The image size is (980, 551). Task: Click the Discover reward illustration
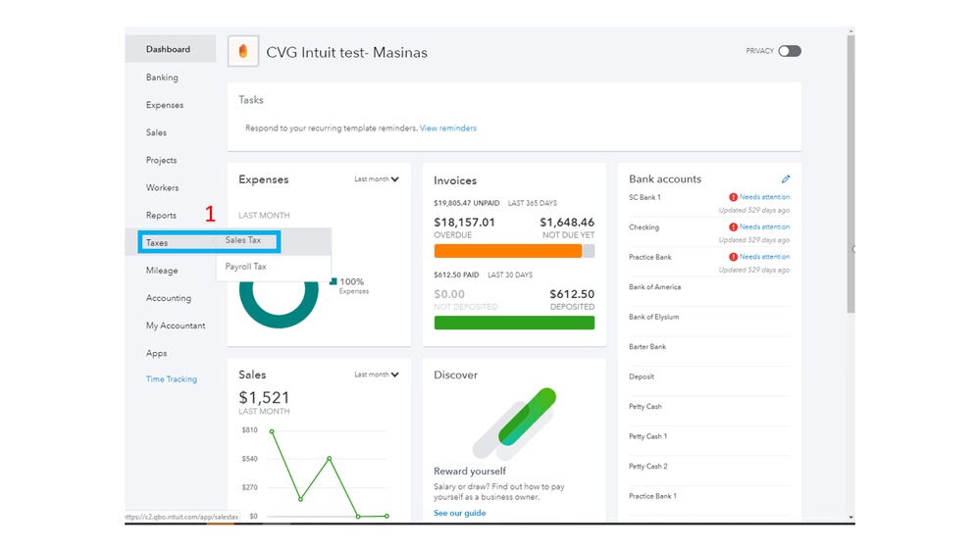[x=514, y=423]
